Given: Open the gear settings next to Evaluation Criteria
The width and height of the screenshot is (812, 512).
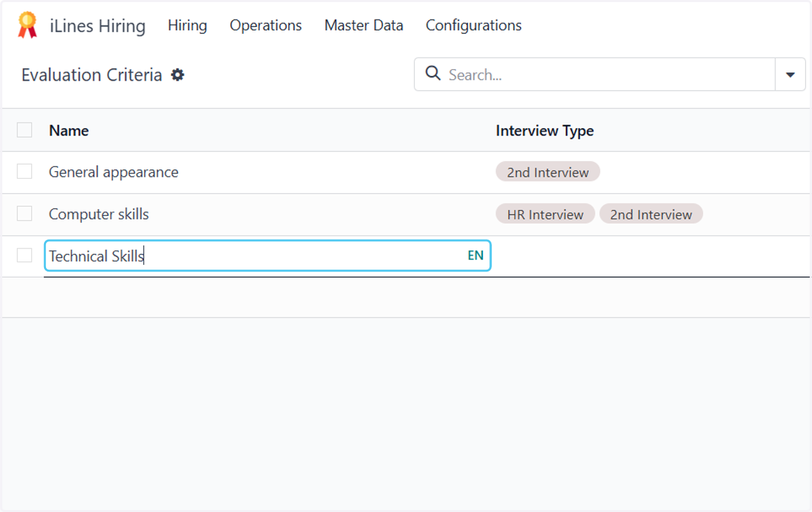Looking at the screenshot, I should tap(177, 74).
